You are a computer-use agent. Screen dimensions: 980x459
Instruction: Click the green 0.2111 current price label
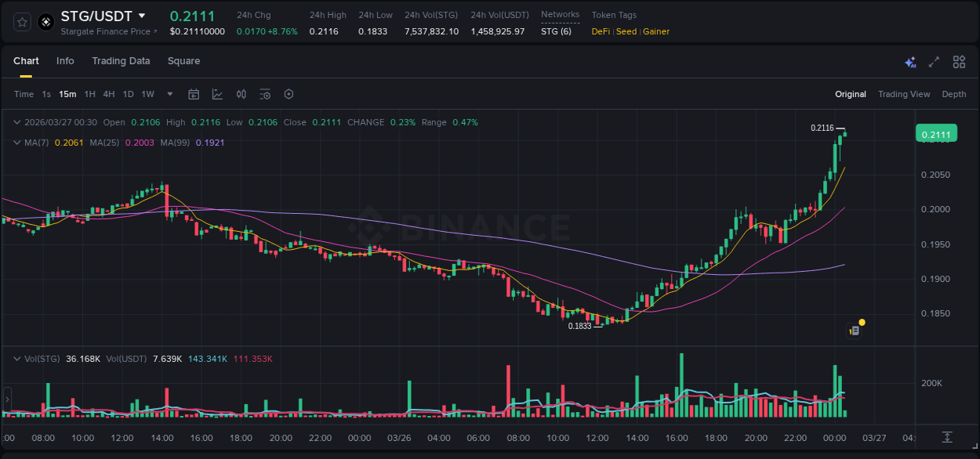(x=936, y=135)
